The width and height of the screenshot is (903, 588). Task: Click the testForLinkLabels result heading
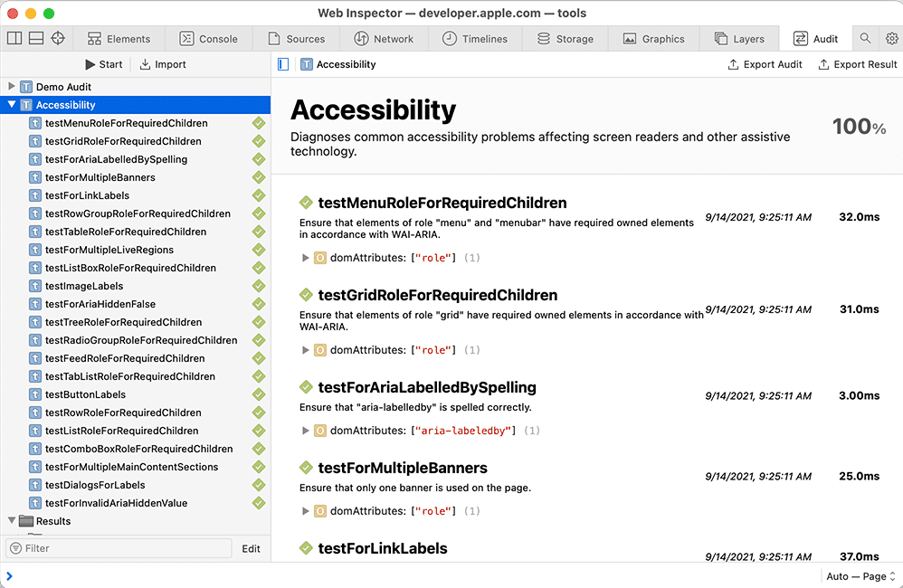click(383, 548)
